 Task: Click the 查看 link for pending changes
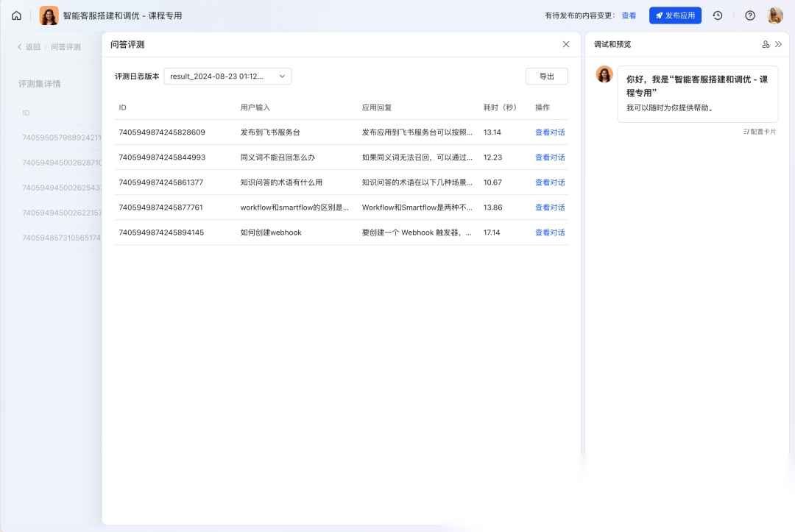[x=629, y=15]
